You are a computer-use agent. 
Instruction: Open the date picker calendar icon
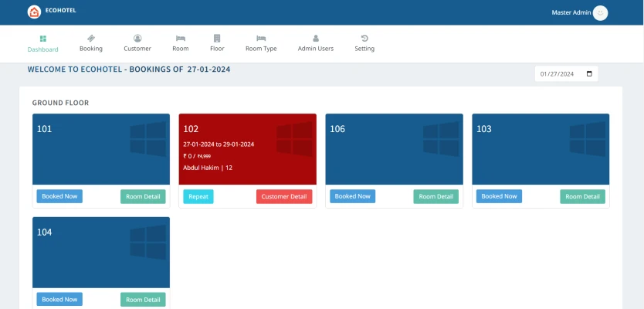590,74
